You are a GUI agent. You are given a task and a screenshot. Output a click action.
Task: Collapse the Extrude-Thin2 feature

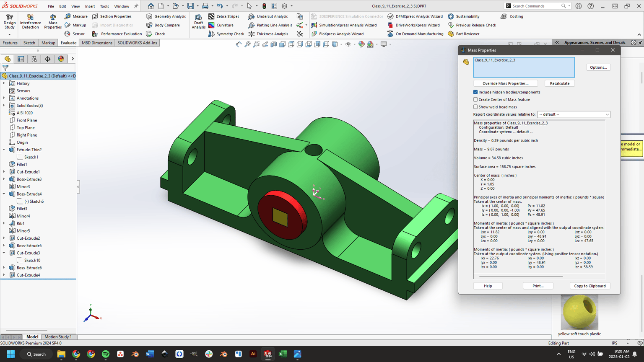coord(4,150)
